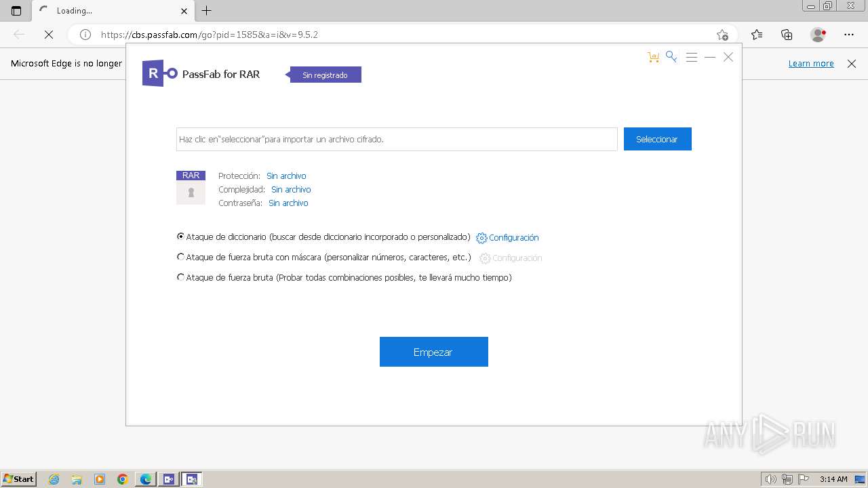868x488 pixels.
Task: Open Edge Favorites list
Action: pyautogui.click(x=757, y=35)
